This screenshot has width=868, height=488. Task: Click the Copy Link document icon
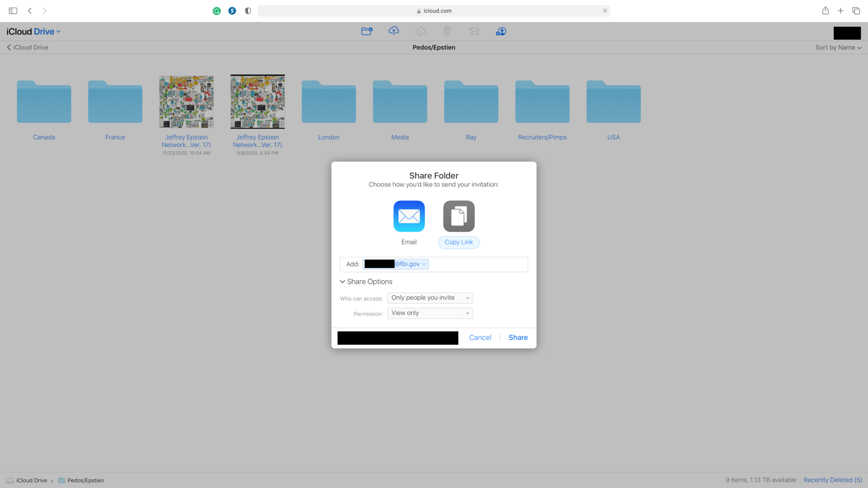point(459,216)
